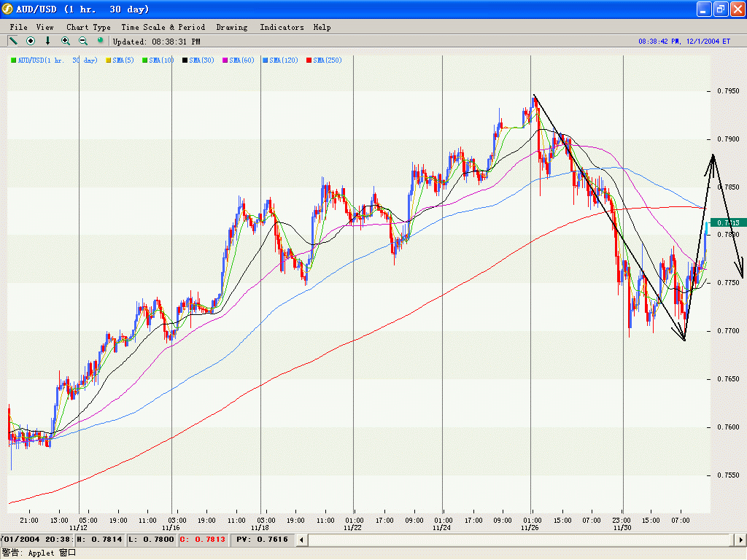Click the red C: 0.7813 close value
Image resolution: width=747 pixels, height=560 pixels.
(203, 540)
